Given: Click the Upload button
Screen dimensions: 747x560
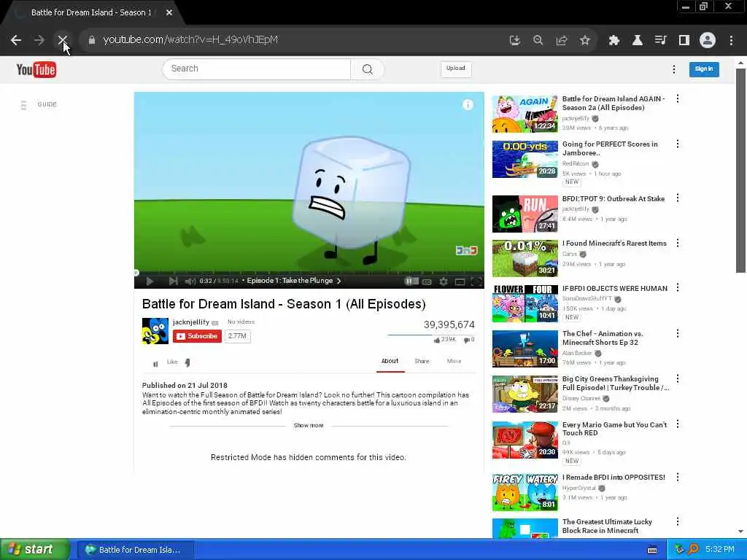Looking at the screenshot, I should click(x=456, y=69).
